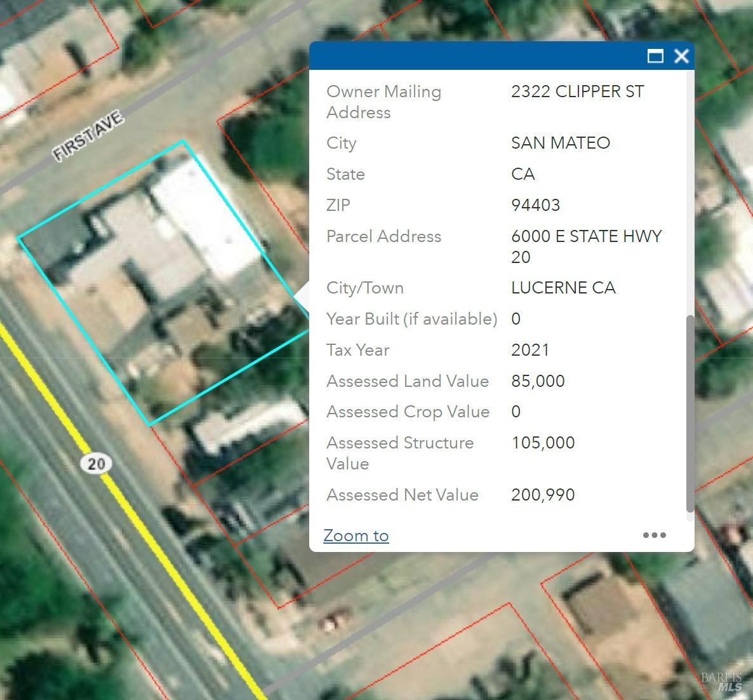This screenshot has width=753, height=700.
Task: Click the Highway 20 route shield marker
Action: click(96, 464)
